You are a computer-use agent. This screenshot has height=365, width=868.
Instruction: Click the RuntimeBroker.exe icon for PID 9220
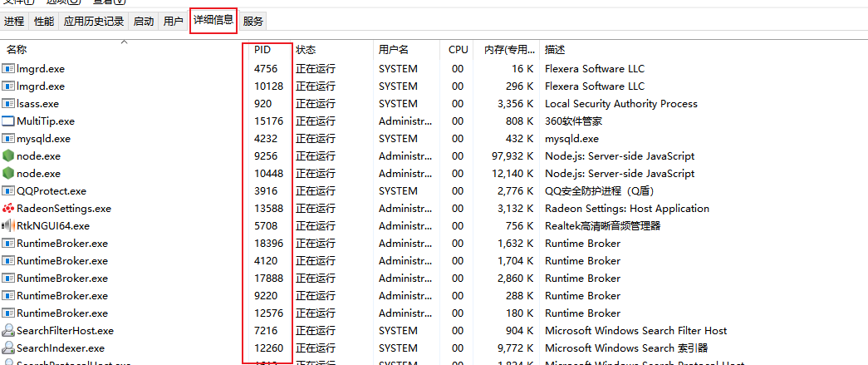tap(7, 296)
